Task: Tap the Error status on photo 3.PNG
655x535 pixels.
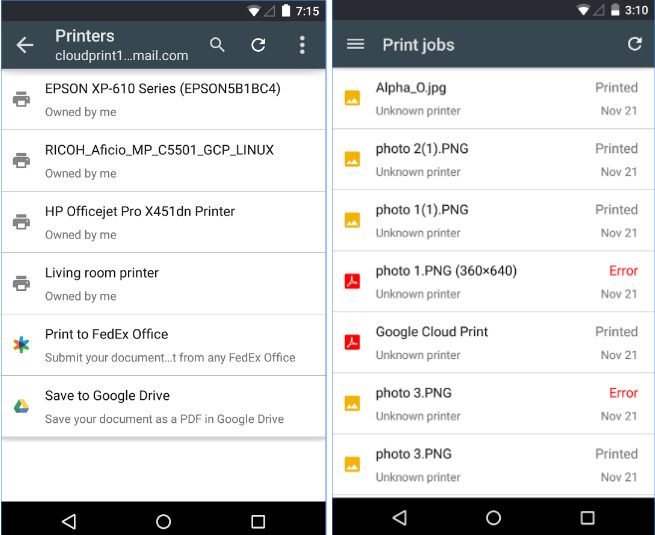Action: point(623,393)
